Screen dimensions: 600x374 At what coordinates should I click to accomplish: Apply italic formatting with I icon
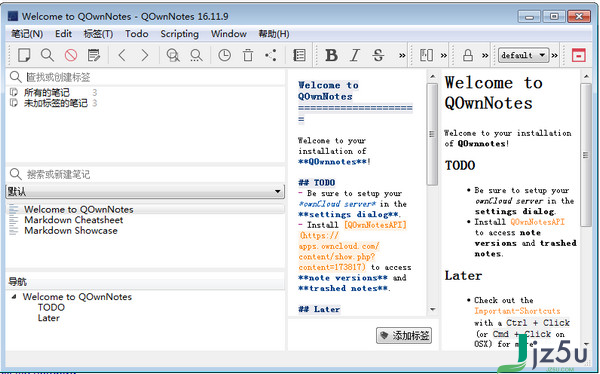pos(355,56)
